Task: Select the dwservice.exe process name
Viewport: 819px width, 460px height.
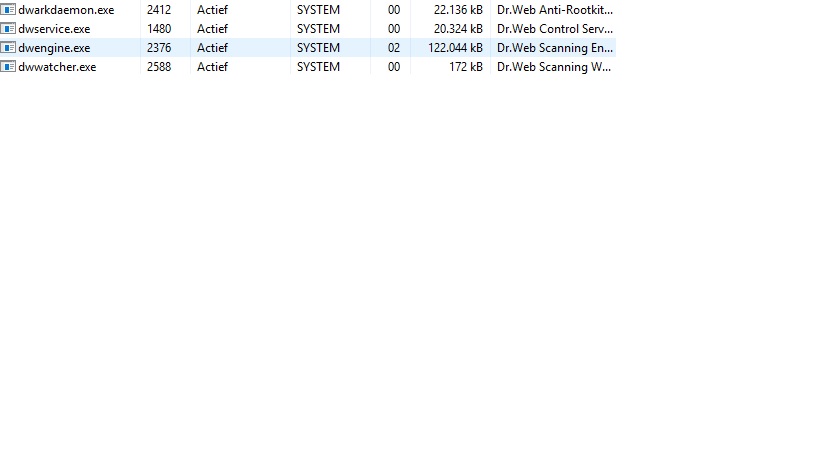Action: click(x=54, y=29)
